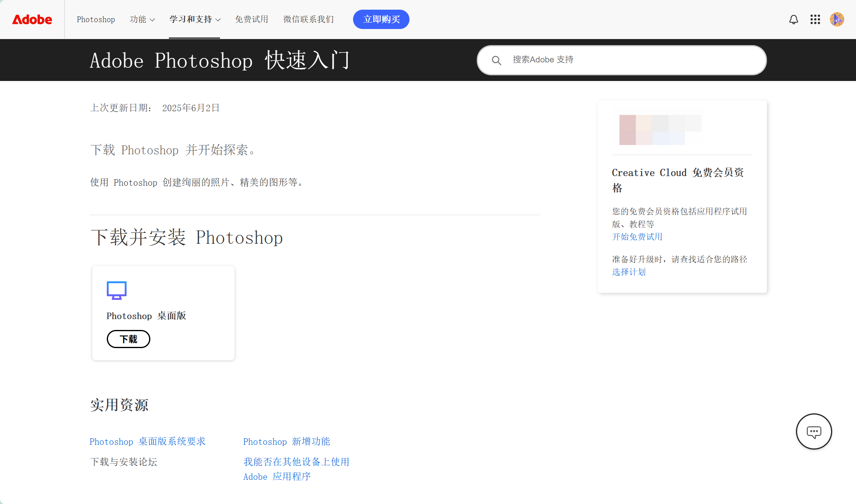Click the 实用资源 heading

click(x=119, y=405)
